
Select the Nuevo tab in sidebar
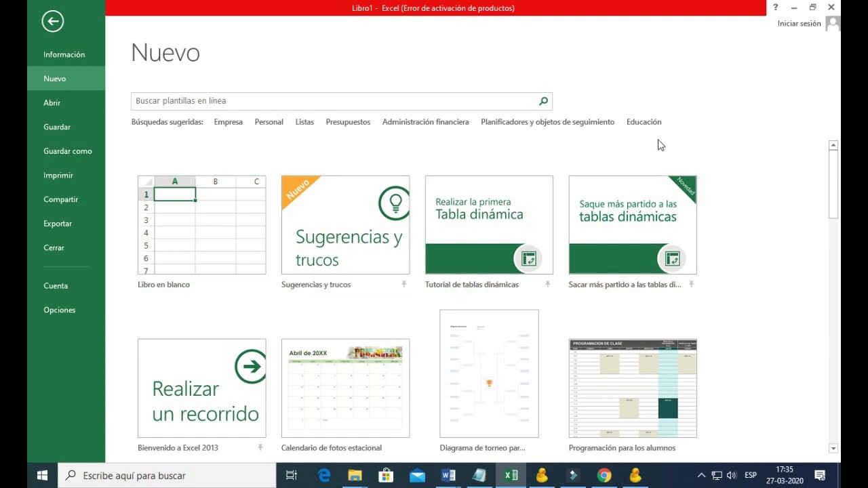66,79
